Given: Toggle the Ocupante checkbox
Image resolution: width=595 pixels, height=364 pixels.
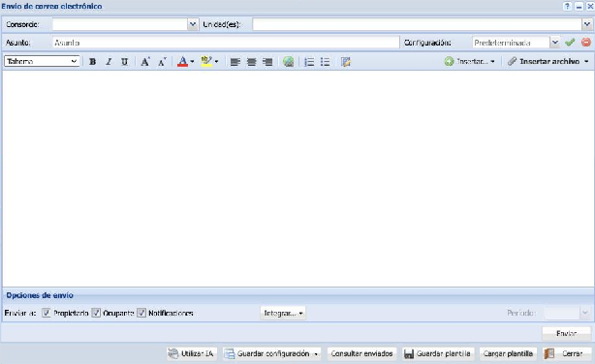Looking at the screenshot, I should click(x=96, y=313).
